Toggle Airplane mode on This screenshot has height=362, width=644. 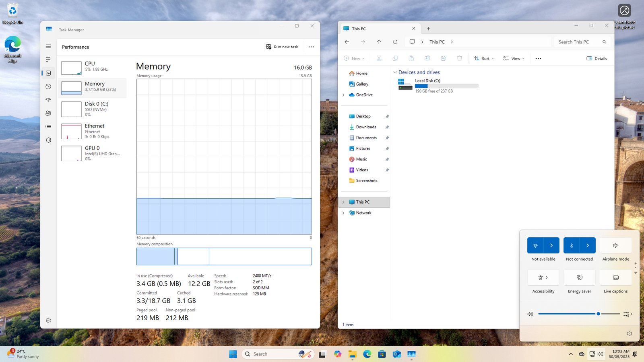pos(615,245)
